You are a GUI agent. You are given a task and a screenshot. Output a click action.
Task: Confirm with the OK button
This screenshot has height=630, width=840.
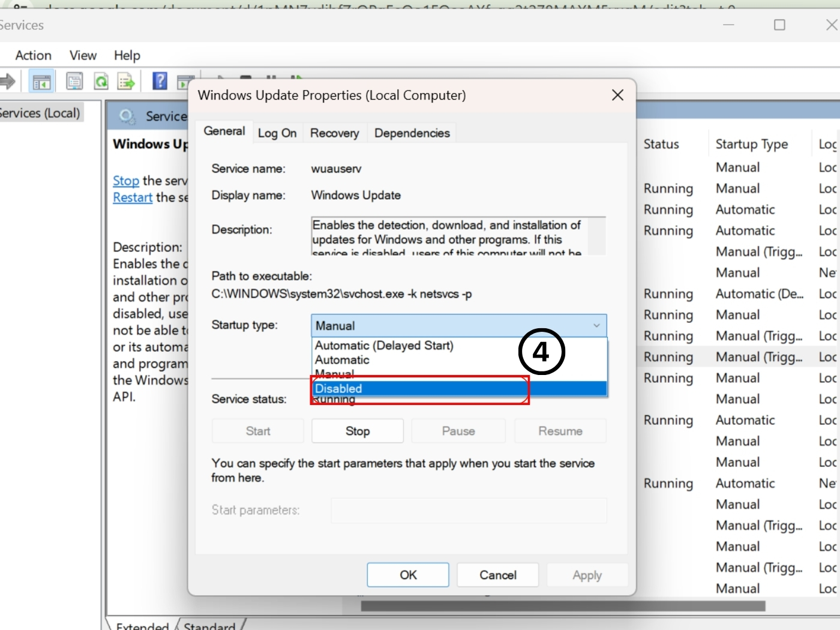click(x=408, y=575)
